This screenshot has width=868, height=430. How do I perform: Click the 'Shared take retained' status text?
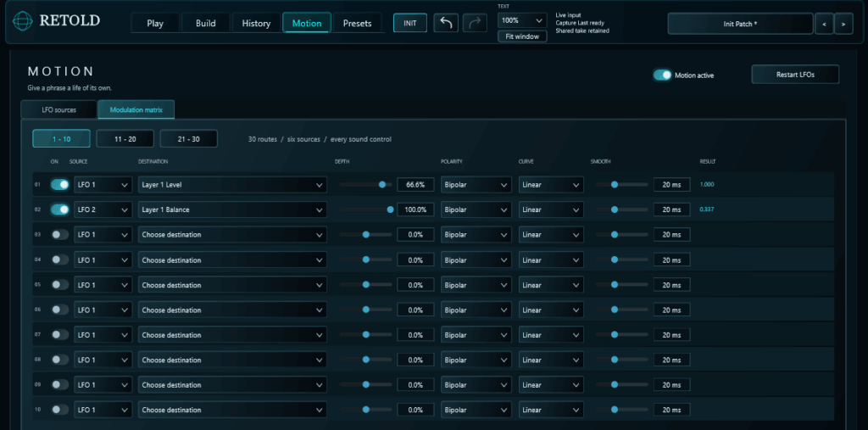pos(582,31)
